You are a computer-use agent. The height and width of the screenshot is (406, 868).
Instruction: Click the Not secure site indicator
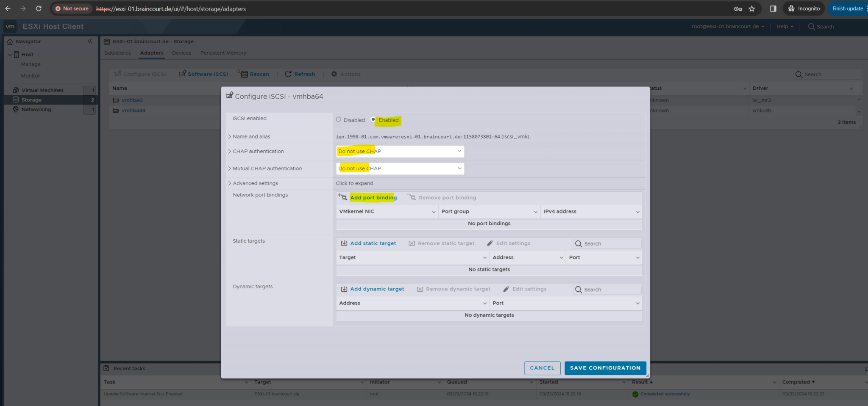point(72,8)
